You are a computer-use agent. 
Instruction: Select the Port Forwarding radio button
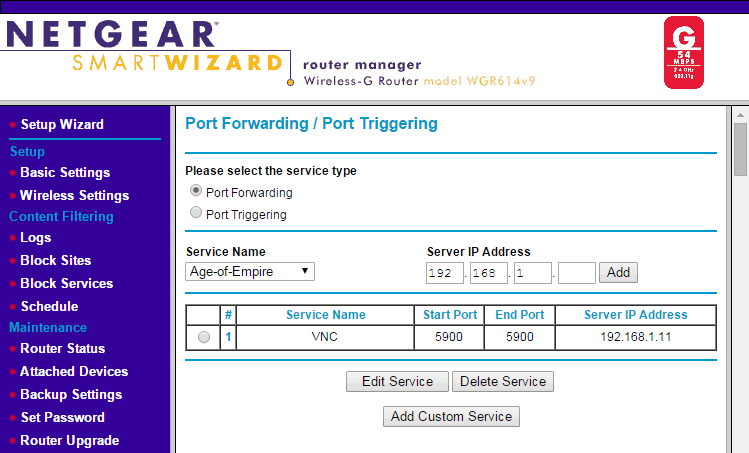point(196,191)
